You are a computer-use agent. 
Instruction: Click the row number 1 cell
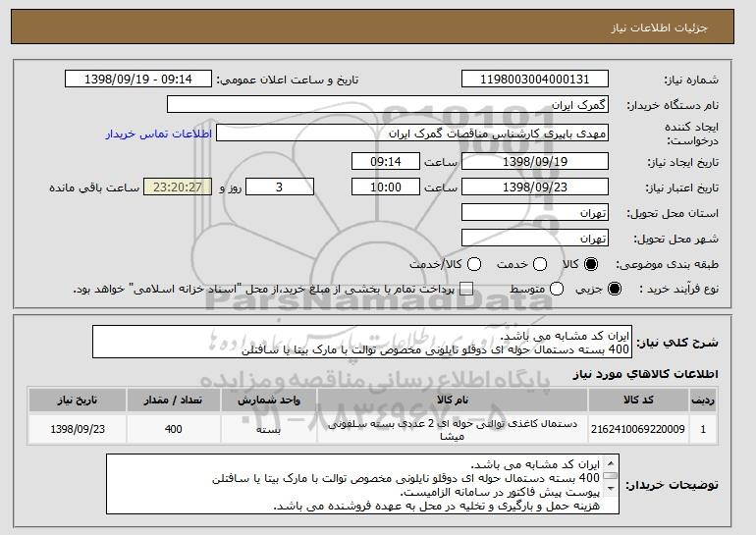pos(703,429)
